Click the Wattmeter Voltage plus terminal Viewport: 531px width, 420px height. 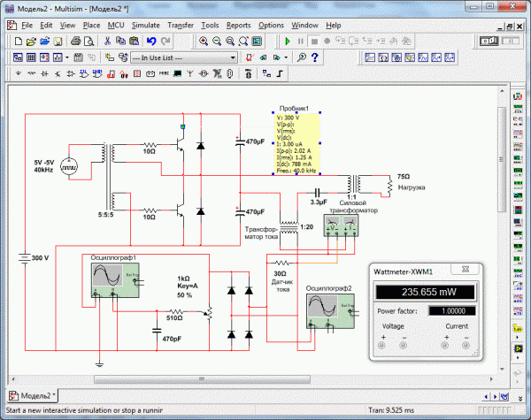click(381, 345)
